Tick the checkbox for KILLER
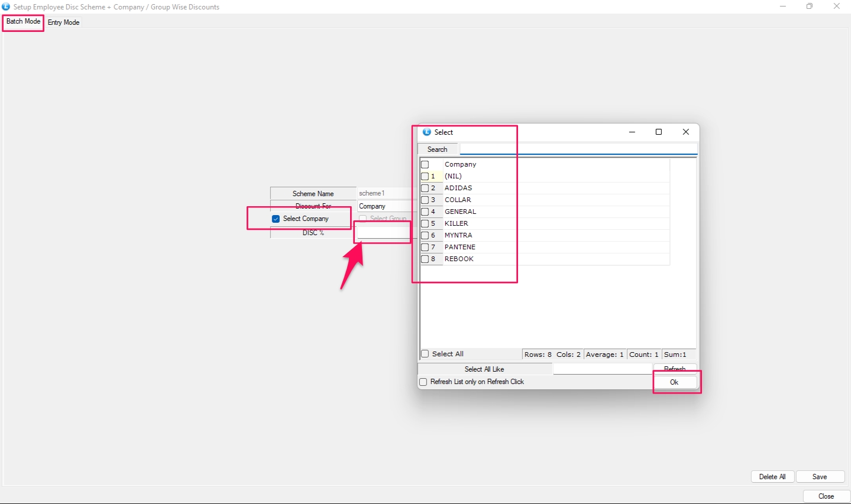Image resolution: width=851 pixels, height=504 pixels. tap(425, 223)
